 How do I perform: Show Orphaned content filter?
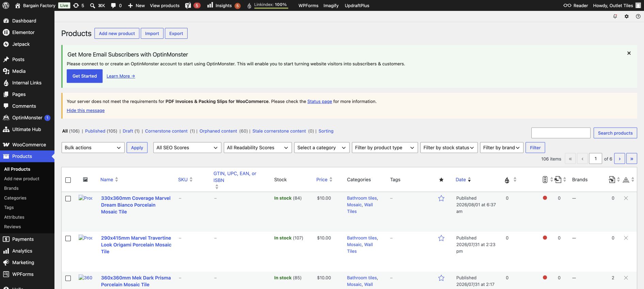[x=218, y=131]
